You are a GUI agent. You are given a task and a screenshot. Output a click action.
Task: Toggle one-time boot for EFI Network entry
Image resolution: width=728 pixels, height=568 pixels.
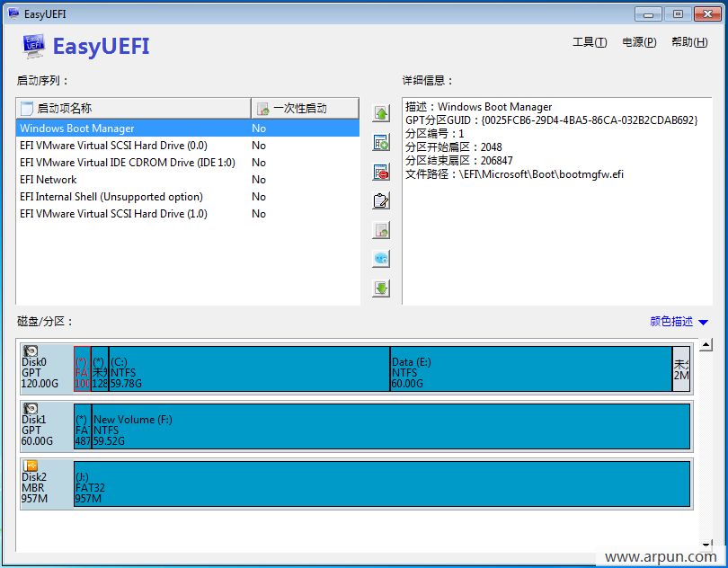pyautogui.click(x=259, y=179)
